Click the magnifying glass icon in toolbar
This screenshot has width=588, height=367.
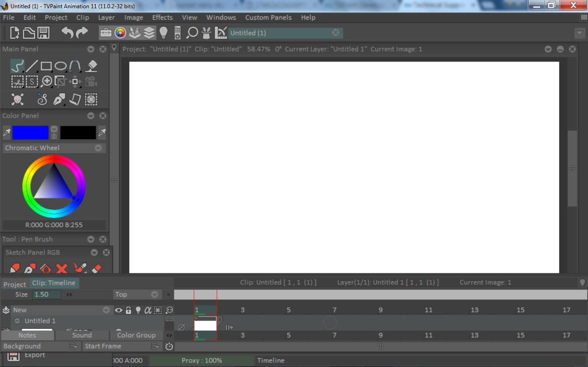click(192, 33)
